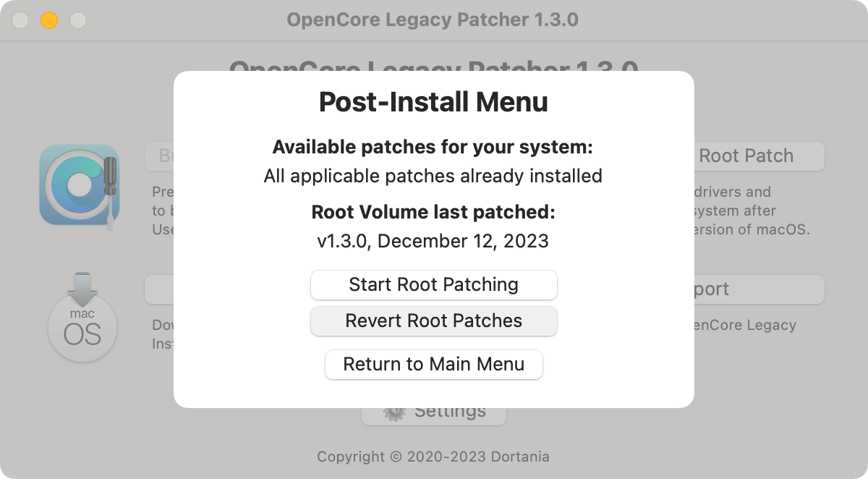868x479 pixels.
Task: Click the window title 'OpenCore Legacy Patcher 1.3.0'
Action: pyautogui.click(x=433, y=20)
